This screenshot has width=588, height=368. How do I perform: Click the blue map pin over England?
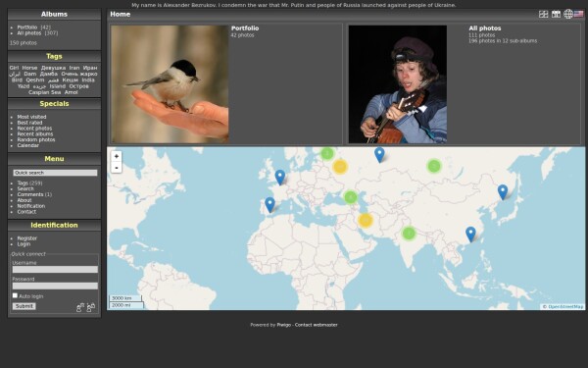(x=279, y=178)
